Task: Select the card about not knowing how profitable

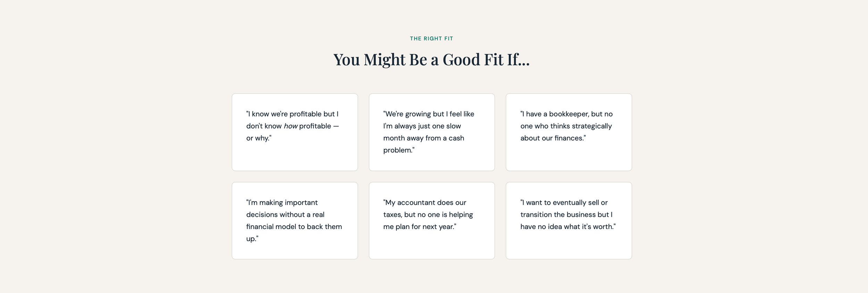Action: (x=295, y=132)
